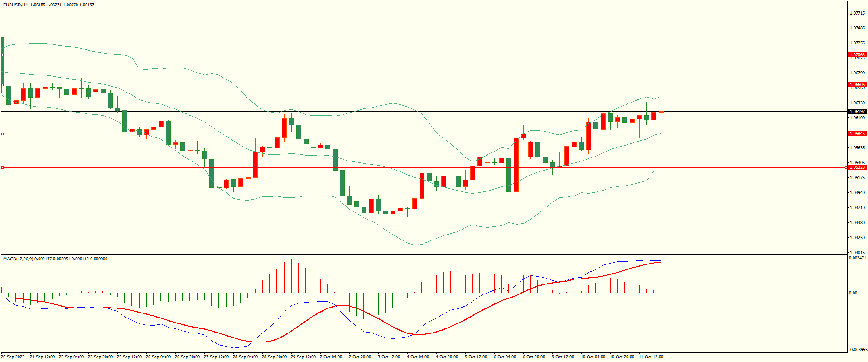
Task: Click the 25 Sep 12:00 time label
Action: [129, 357]
